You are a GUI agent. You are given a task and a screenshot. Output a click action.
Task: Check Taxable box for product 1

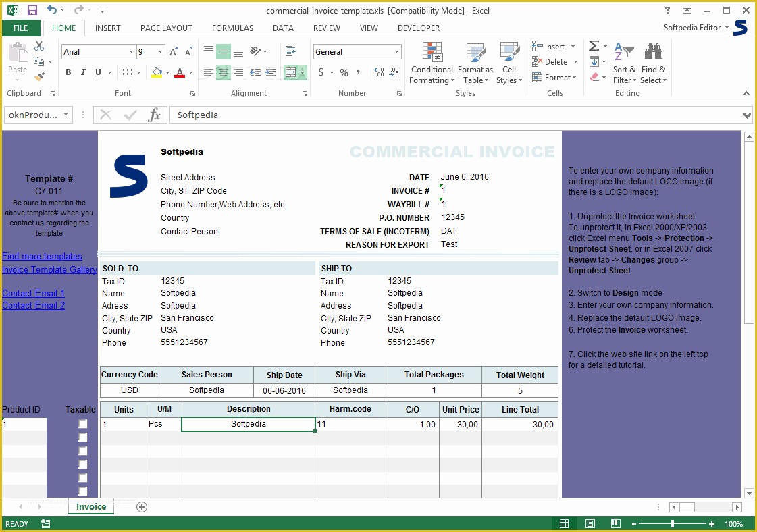pyautogui.click(x=83, y=424)
